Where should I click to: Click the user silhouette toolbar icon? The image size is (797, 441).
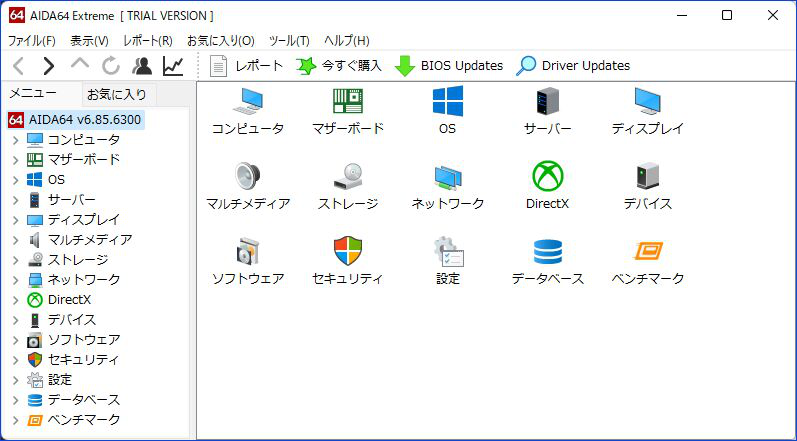[142, 66]
